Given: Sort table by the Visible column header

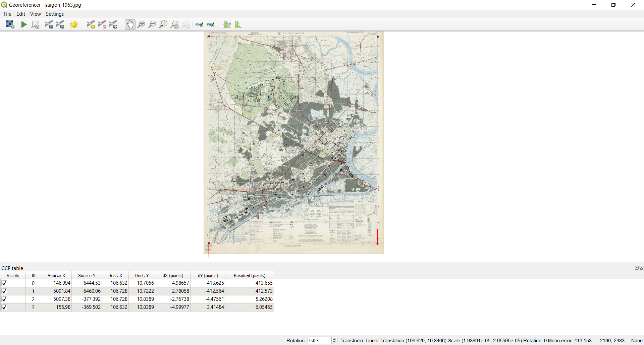Looking at the screenshot, I should (x=13, y=275).
